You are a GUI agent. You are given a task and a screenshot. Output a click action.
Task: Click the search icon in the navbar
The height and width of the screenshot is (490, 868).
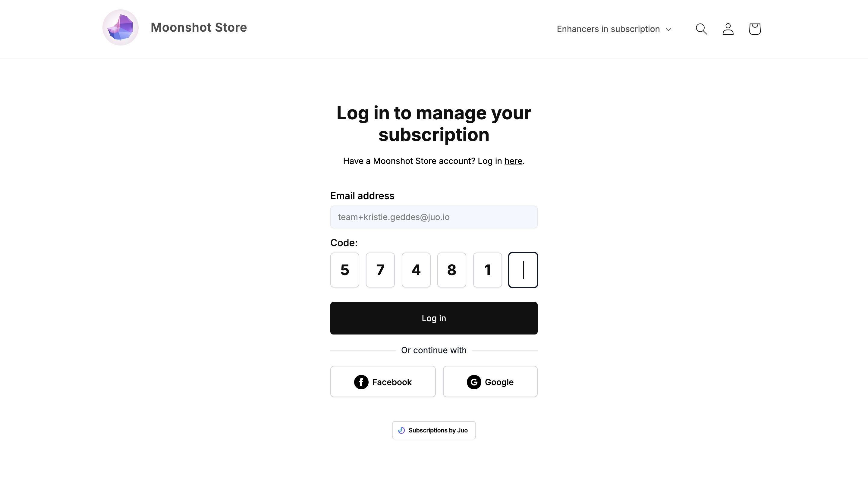(702, 29)
